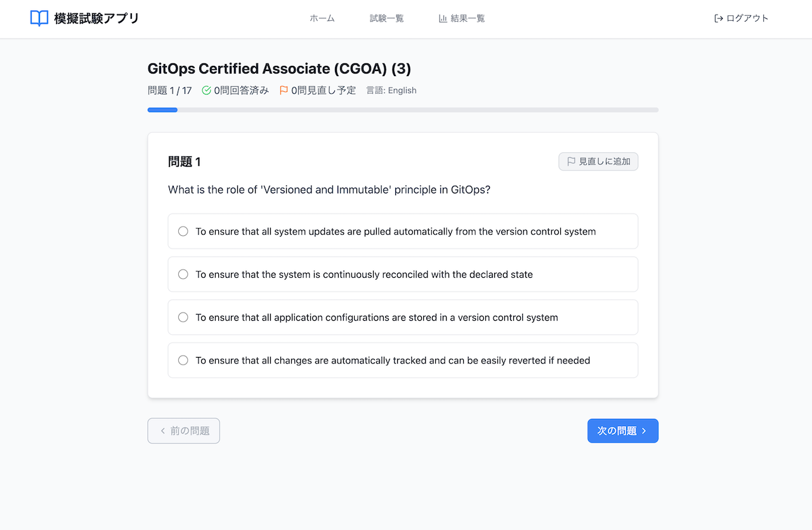Image resolution: width=812 pixels, height=530 pixels.
Task: Select the 'automatically tracked and reverted' radio button
Action: point(183,361)
